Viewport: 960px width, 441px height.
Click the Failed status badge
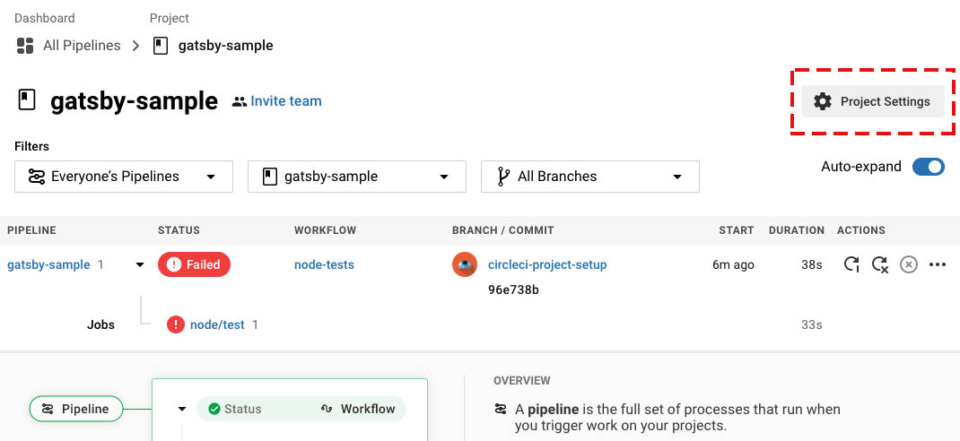coord(194,265)
